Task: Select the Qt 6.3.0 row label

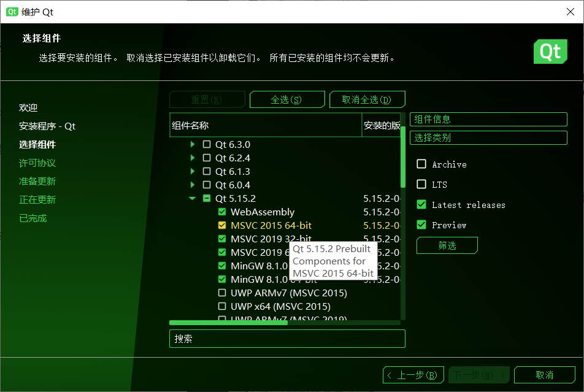Action: (232, 145)
